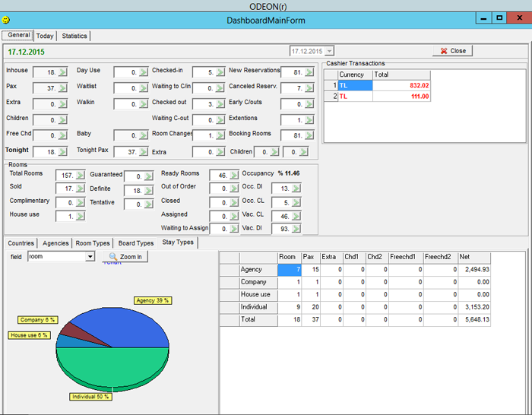This screenshot has width=532, height=415.
Task: Click the green arrow next to Inhouse
Action: [x=62, y=72]
